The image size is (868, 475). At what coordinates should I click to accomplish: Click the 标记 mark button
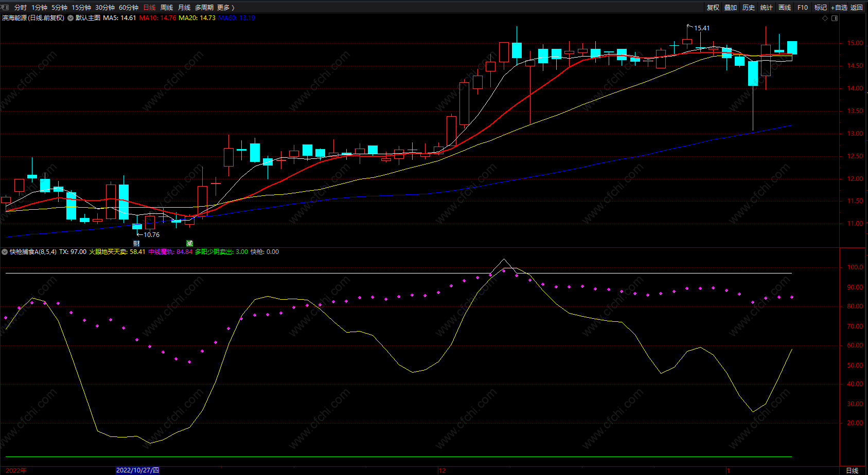821,8
